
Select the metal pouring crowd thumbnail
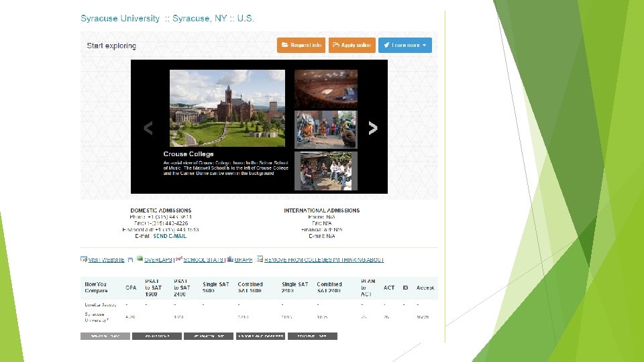tap(326, 129)
